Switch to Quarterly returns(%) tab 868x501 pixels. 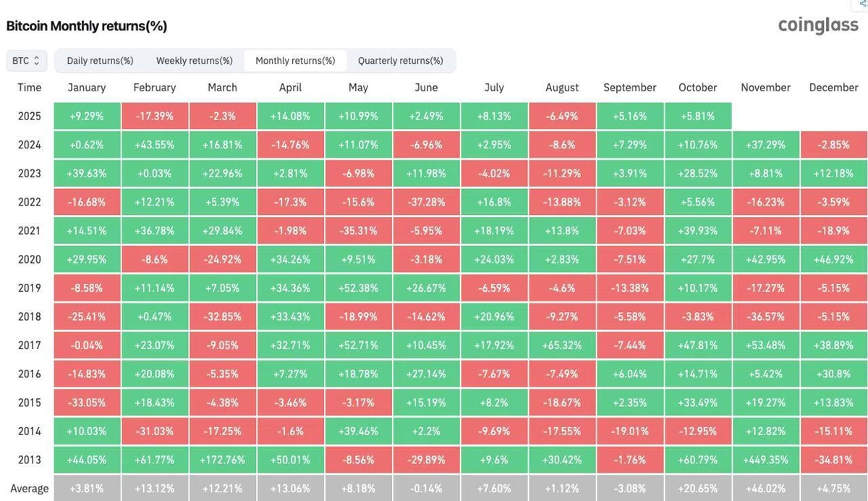401,61
